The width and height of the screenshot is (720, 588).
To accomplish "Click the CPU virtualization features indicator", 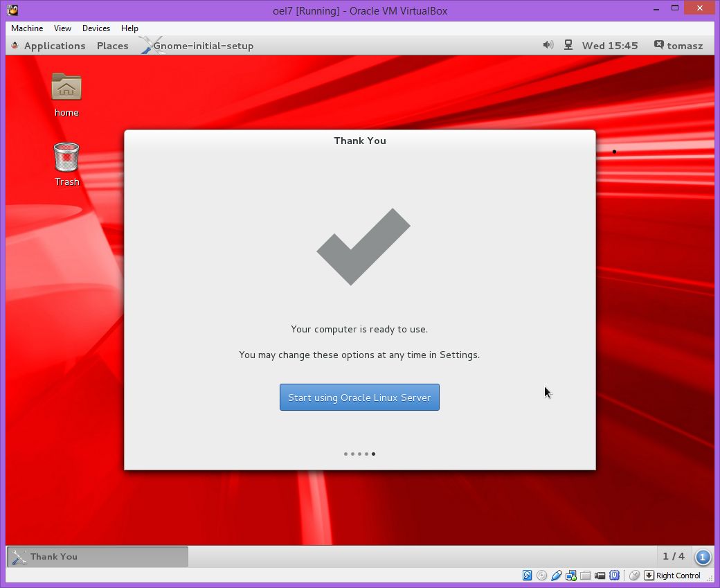I will (x=614, y=575).
